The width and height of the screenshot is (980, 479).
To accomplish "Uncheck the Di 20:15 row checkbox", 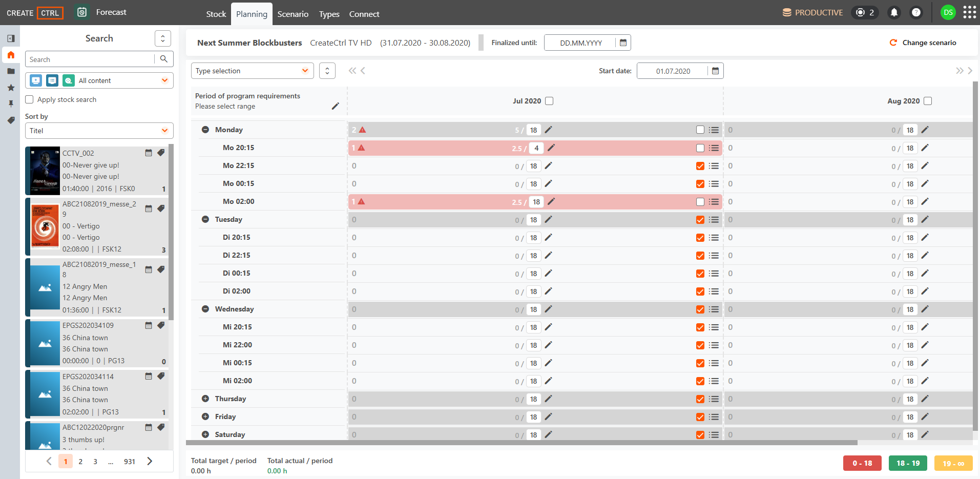I will point(700,238).
